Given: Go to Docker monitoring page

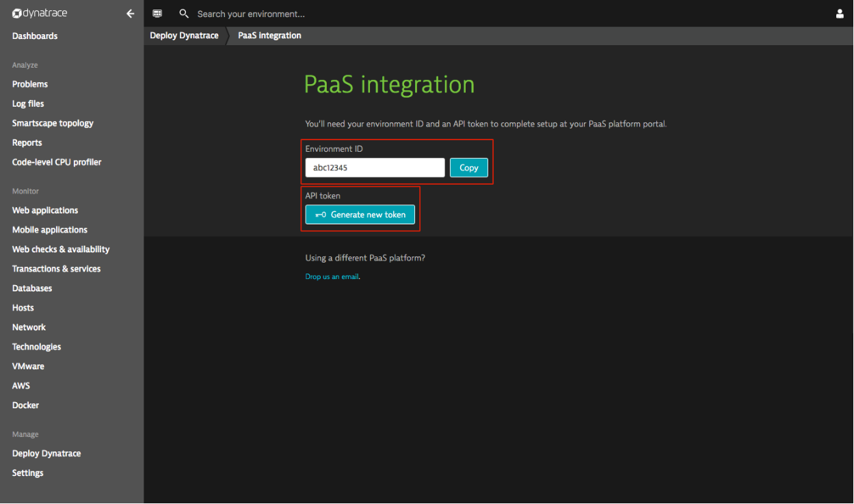Looking at the screenshot, I should (25, 406).
